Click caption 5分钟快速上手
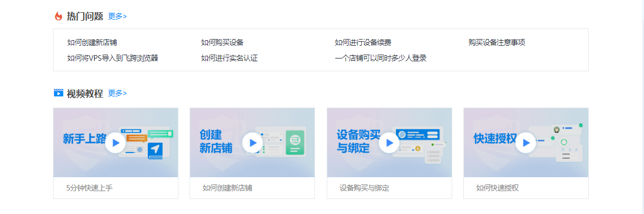644x214 pixels. 90,188
